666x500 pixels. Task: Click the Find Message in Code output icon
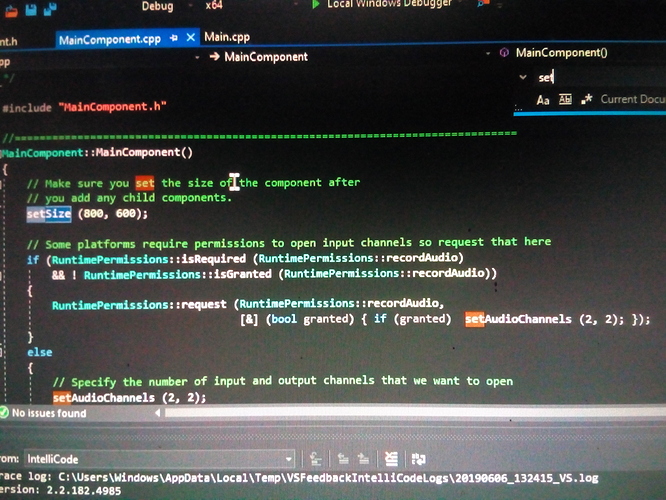click(315, 459)
